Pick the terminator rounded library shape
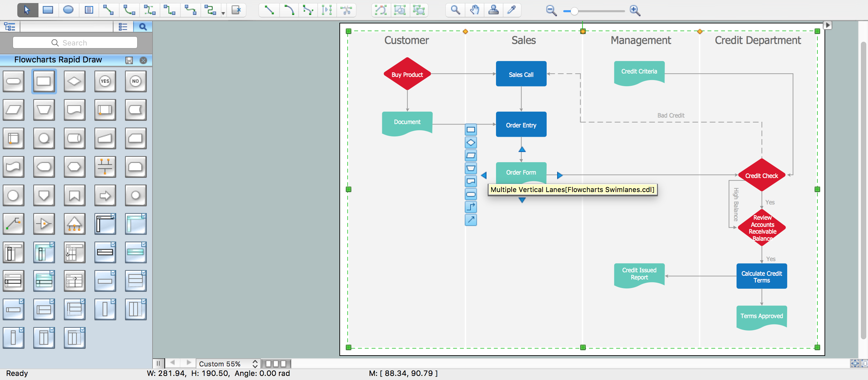This screenshot has height=380, width=868. click(13, 81)
